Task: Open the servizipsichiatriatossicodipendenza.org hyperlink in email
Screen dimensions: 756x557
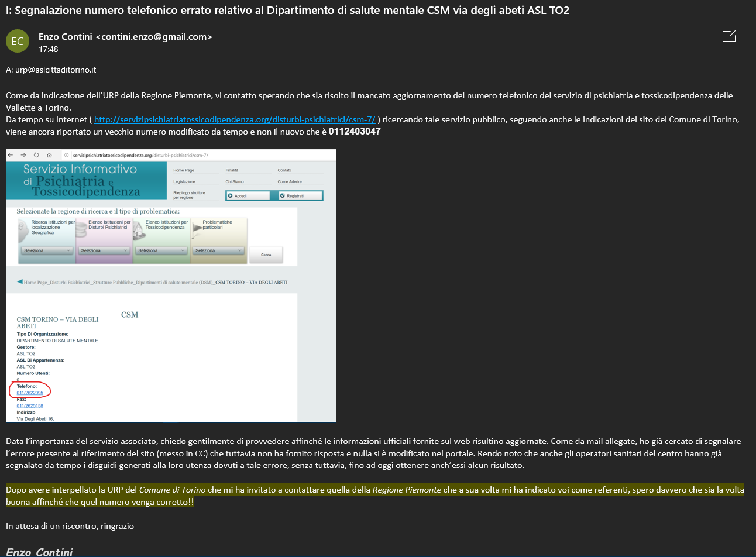Action: 235,119
